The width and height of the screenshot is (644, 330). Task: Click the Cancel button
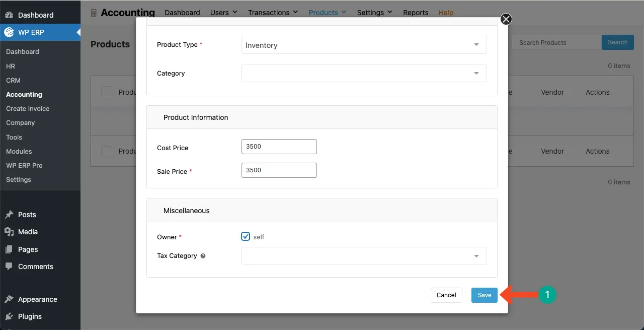click(x=446, y=295)
